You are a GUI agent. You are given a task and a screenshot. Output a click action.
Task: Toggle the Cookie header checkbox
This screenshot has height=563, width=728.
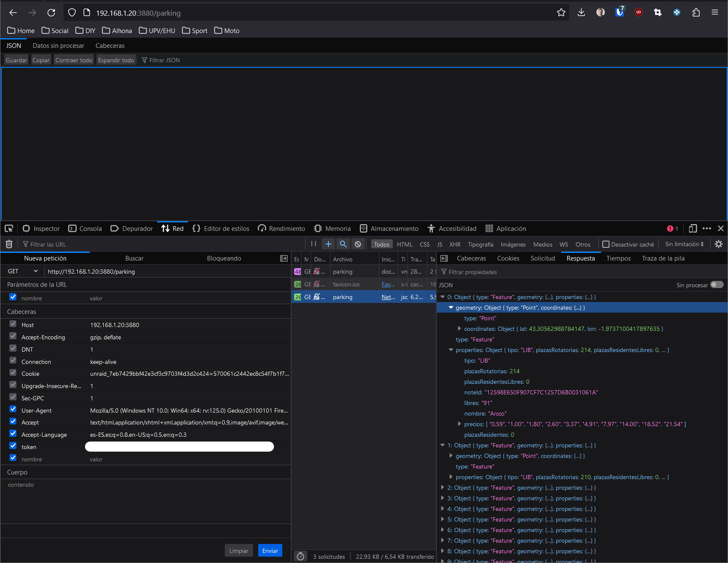pos(13,372)
